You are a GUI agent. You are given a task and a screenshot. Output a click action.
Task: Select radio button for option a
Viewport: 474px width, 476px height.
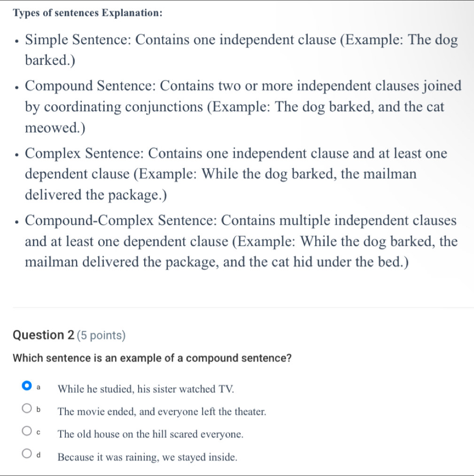[x=25, y=388]
